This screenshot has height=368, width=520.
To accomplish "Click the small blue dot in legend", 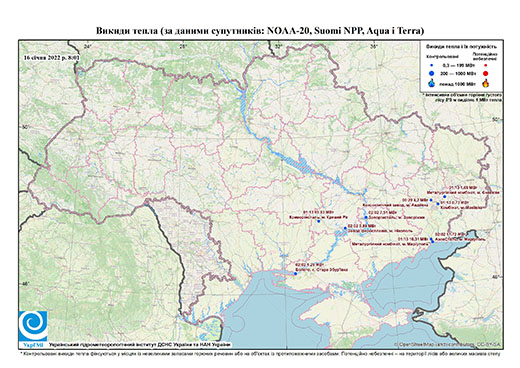I will pos(432,66).
